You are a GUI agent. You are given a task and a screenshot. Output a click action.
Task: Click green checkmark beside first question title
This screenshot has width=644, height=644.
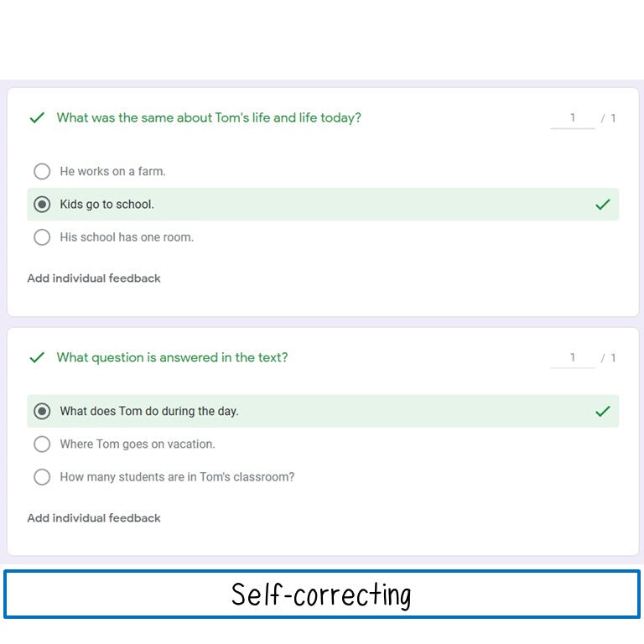(x=36, y=118)
